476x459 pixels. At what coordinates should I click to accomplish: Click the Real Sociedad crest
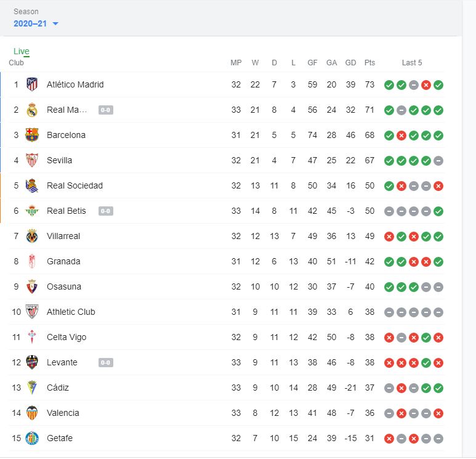click(32, 185)
